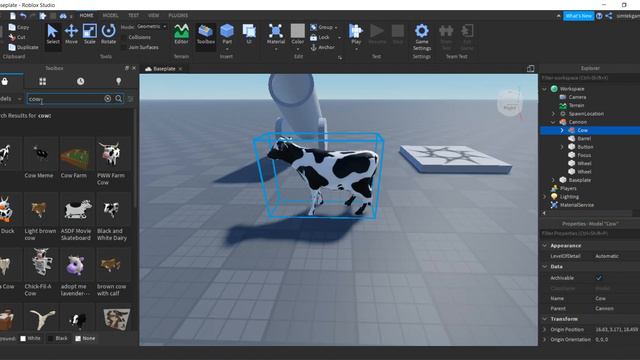Lock the selected object
This screenshot has width=640, height=360.
pos(320,37)
